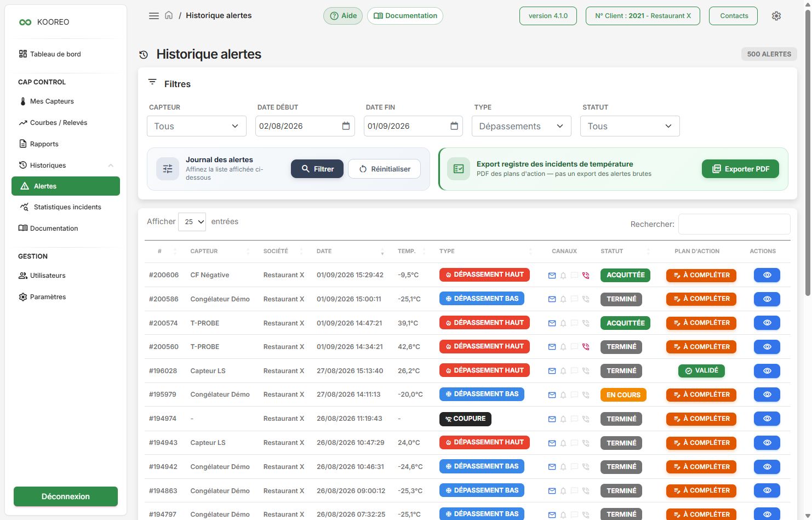Click the Filtrer button
812x520 pixels.
317,169
